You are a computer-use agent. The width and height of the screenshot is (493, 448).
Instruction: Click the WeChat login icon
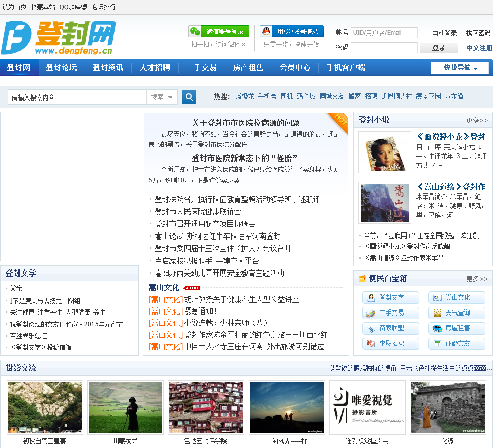click(x=195, y=31)
